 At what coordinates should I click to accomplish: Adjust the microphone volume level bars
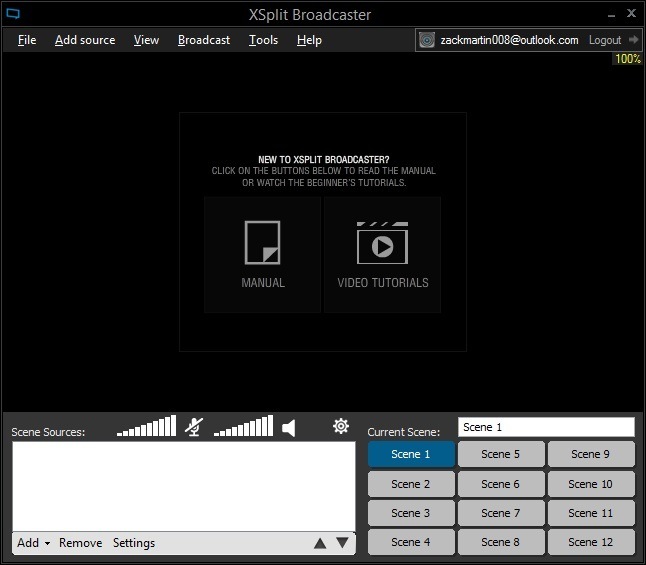146,426
